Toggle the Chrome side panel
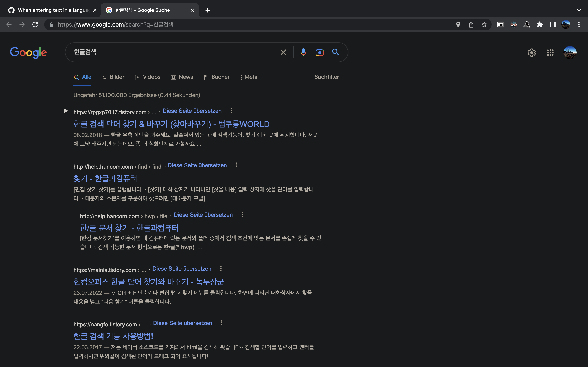 pos(553,24)
